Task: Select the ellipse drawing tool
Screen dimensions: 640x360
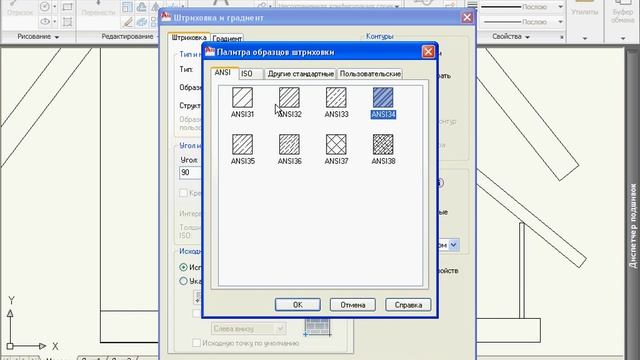Action: click(x=44, y=21)
